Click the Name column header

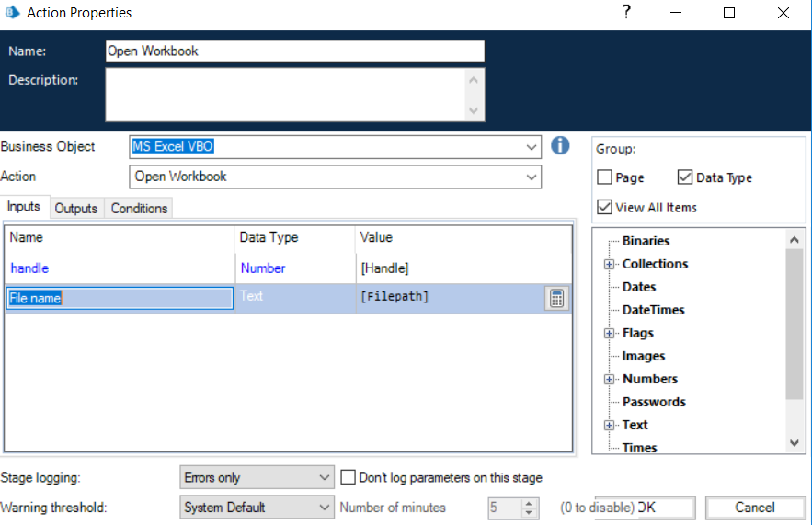tap(120, 237)
